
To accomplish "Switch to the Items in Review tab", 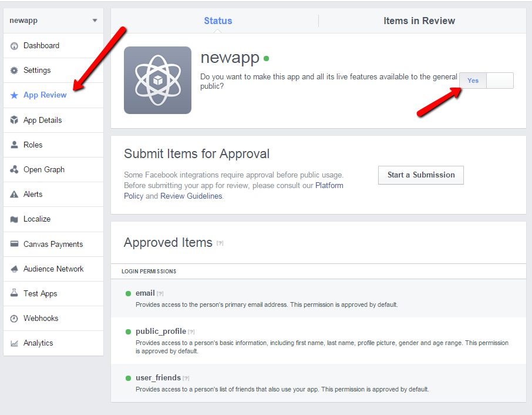I will point(419,21).
